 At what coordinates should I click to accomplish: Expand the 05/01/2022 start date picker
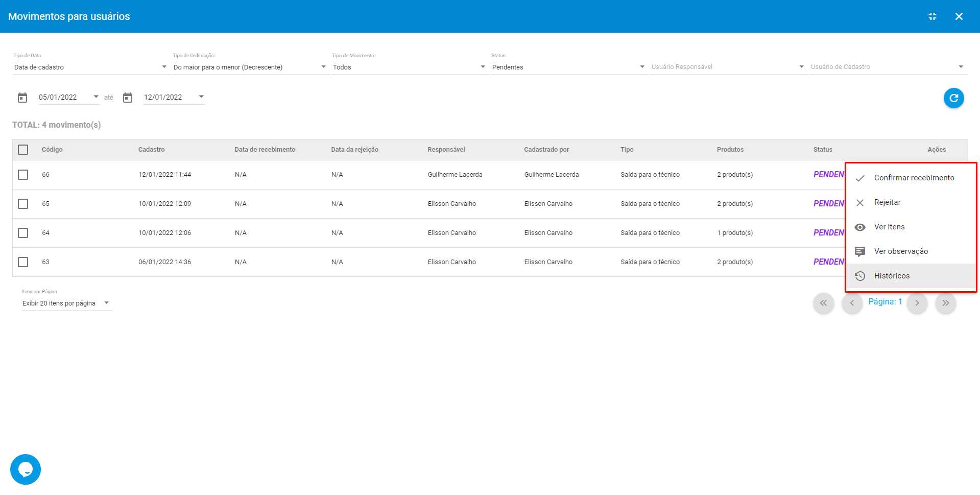click(69, 97)
